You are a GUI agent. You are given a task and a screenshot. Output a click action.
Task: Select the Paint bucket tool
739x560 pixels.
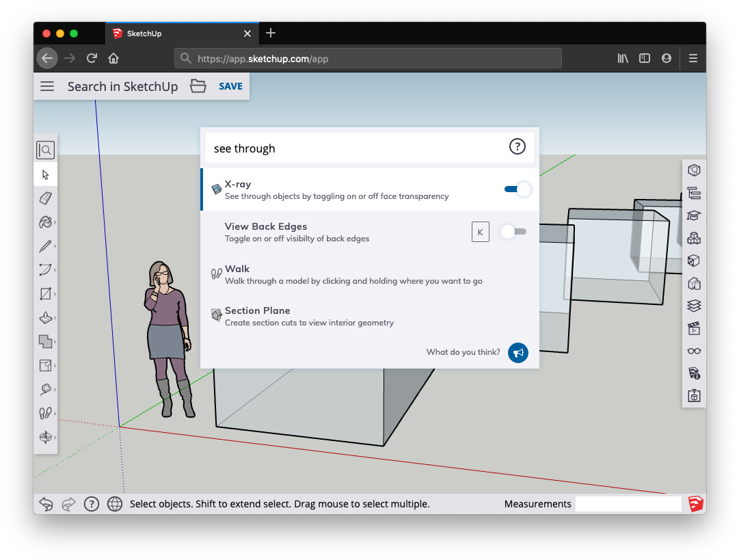point(46,222)
